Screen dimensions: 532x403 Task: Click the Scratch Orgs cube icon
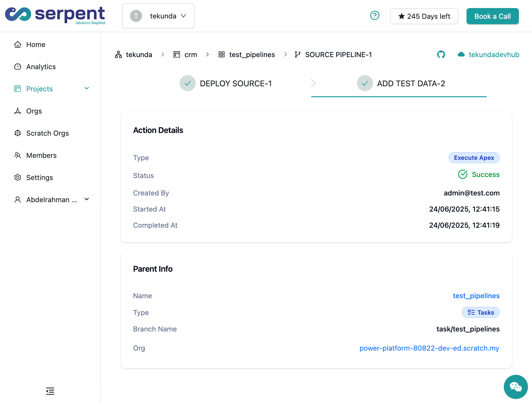pos(18,133)
